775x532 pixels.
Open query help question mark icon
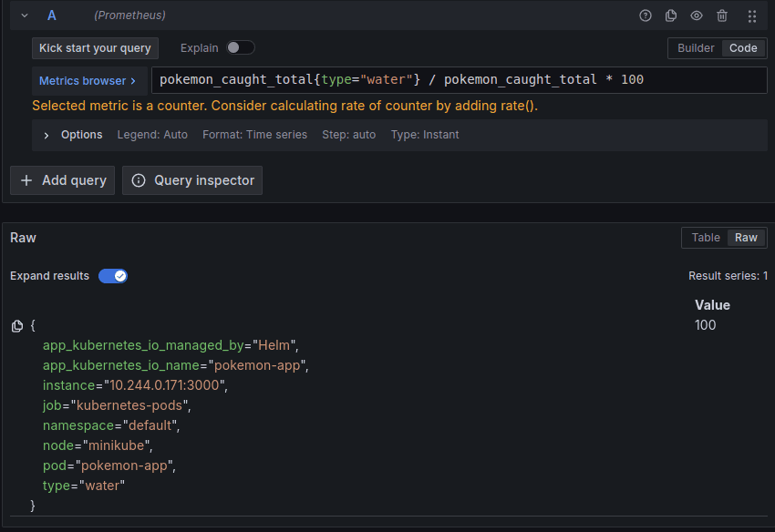point(645,15)
